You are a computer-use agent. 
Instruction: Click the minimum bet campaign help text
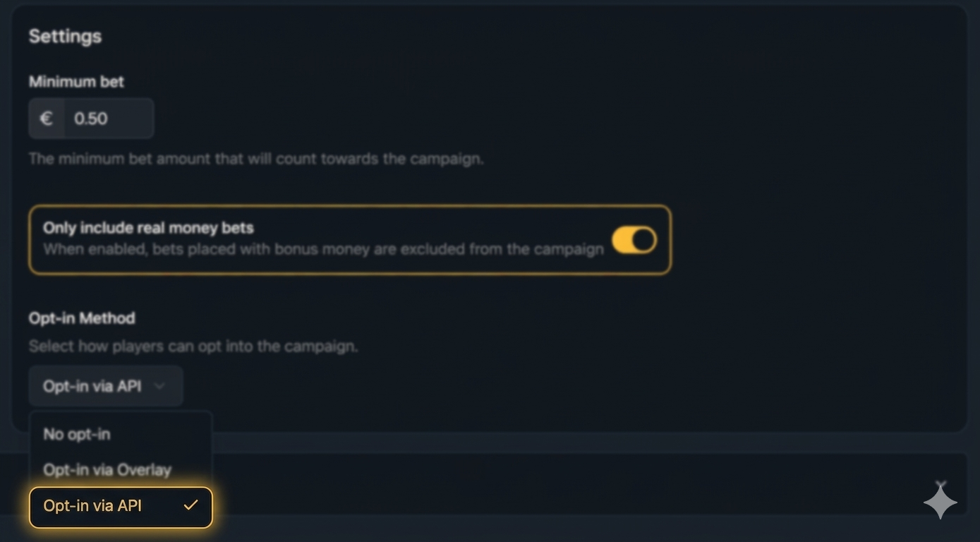point(256,159)
